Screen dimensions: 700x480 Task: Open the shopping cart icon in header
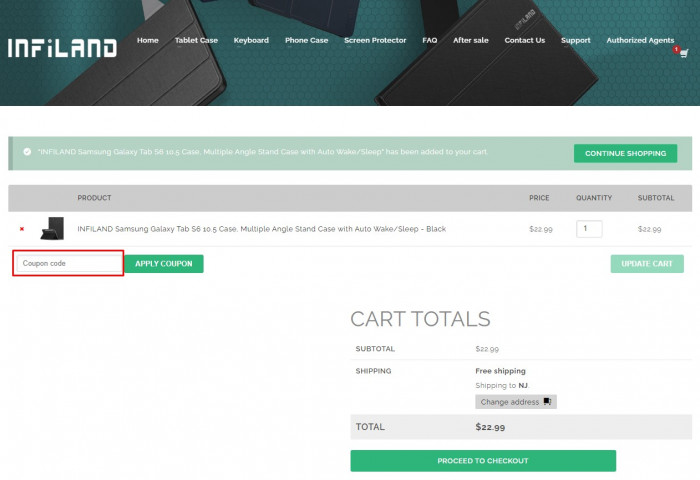coord(683,52)
